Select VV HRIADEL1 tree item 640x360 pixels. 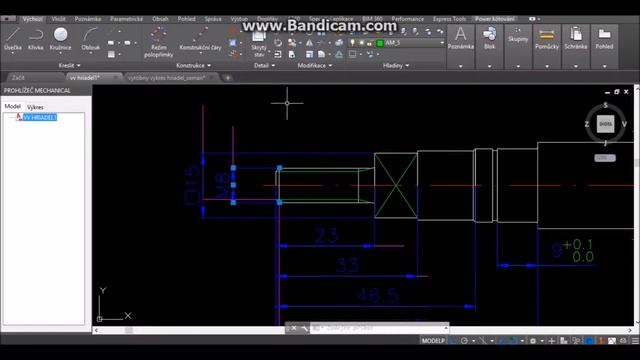(40, 118)
